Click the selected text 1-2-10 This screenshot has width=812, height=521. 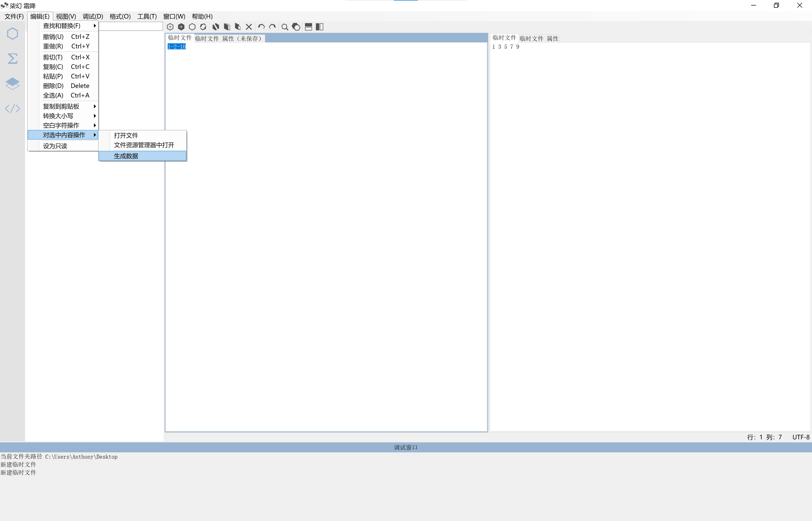tap(177, 47)
